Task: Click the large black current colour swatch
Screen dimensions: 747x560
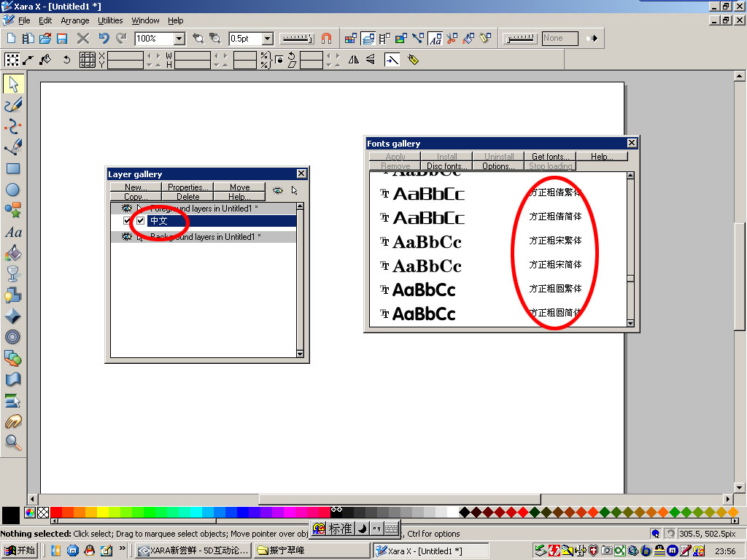Action: [11, 516]
